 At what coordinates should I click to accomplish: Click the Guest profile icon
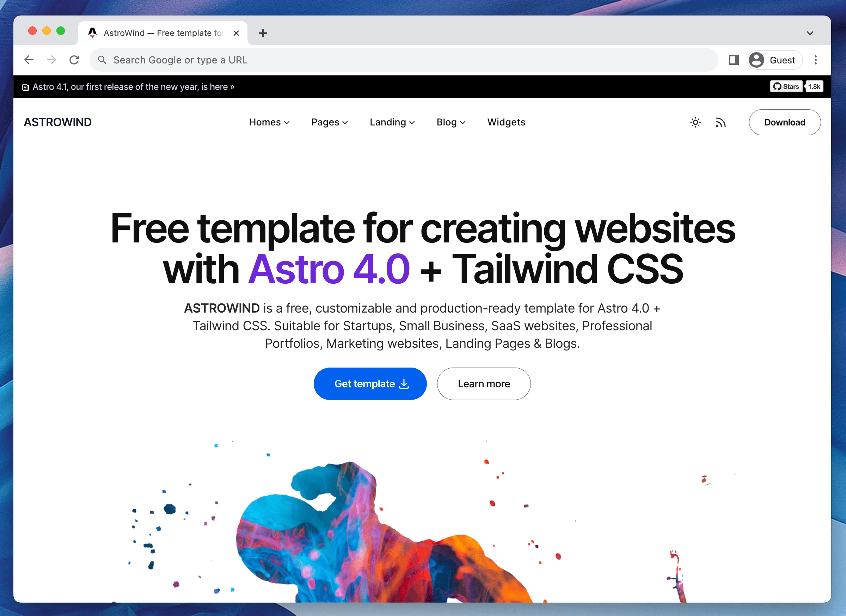[757, 60]
